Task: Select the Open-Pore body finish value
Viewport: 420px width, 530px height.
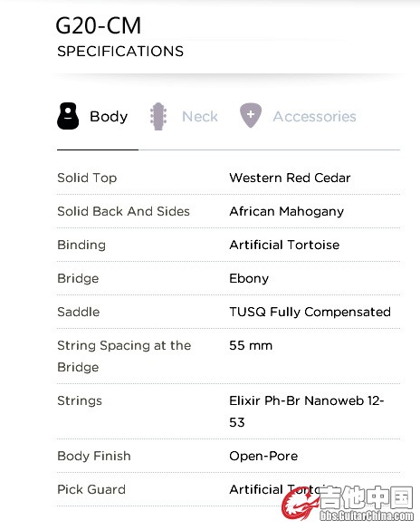Action: (x=263, y=456)
